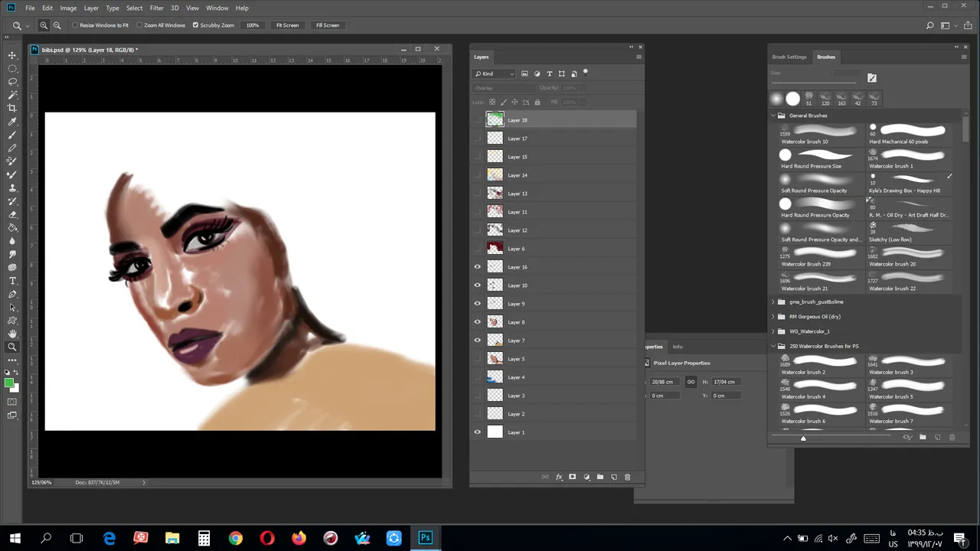Viewport: 980px width, 551px height.
Task: Click Zoom In icon in options bar
Action: (44, 25)
